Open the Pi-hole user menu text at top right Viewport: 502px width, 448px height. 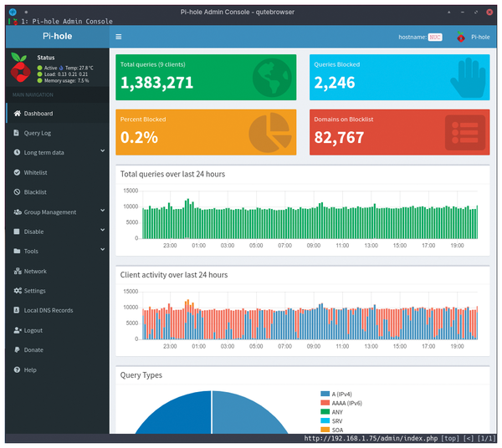tap(480, 37)
